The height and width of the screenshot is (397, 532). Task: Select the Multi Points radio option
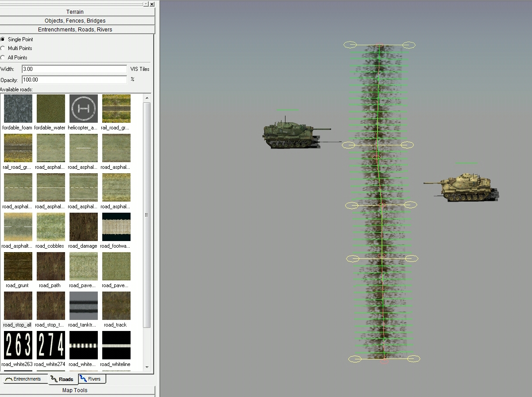point(3,48)
